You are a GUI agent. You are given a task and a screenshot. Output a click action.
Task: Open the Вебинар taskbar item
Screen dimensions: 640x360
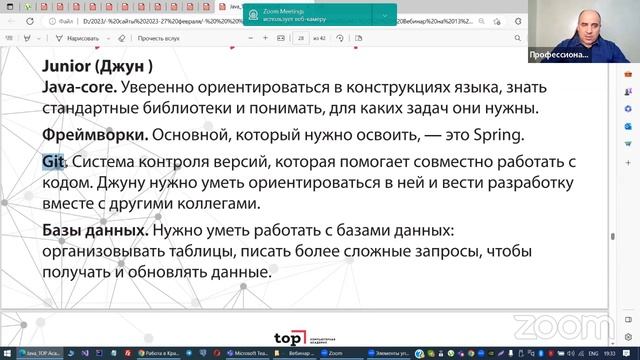(295, 353)
